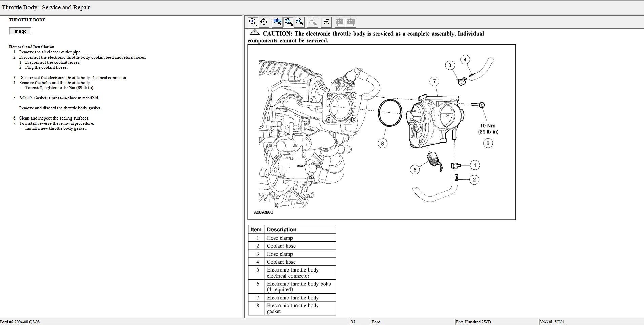
Task: Activate the pan arrows tool
Action: pyautogui.click(x=264, y=22)
